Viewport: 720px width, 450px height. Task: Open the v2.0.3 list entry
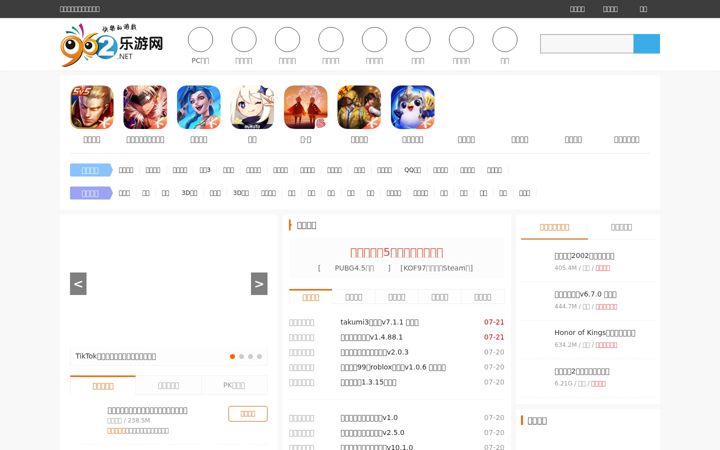click(374, 352)
